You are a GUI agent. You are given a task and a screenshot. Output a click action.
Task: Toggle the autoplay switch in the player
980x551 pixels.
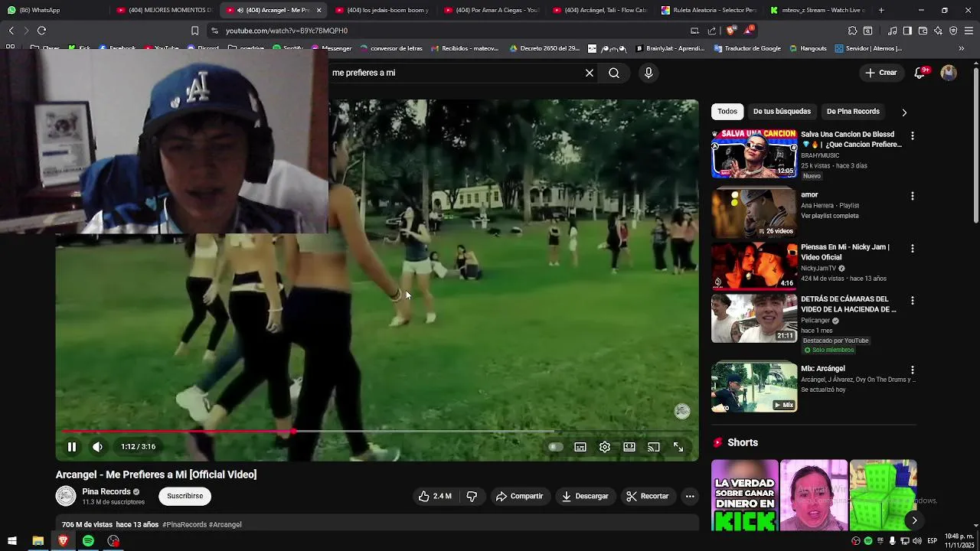[555, 447]
